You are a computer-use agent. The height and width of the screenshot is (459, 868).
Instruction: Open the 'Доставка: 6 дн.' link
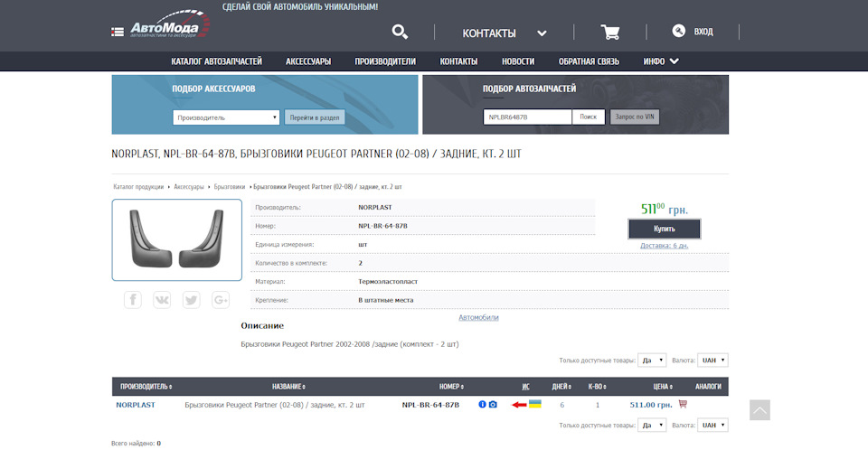pos(665,246)
